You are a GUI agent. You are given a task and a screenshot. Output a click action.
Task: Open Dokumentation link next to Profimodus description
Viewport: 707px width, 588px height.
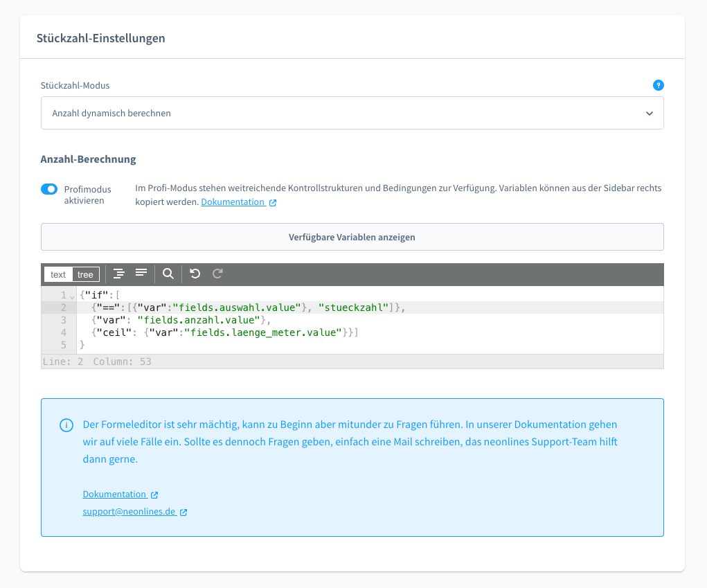coord(233,202)
